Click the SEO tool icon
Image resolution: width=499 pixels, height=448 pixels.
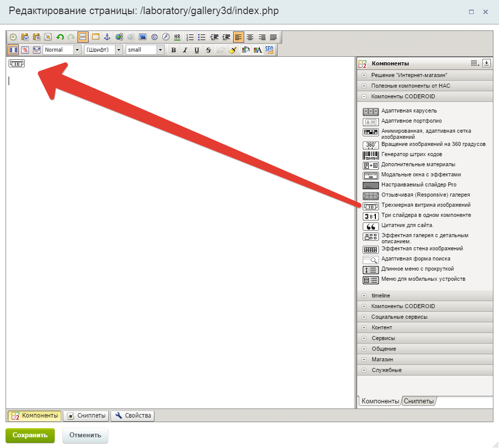[x=269, y=50]
